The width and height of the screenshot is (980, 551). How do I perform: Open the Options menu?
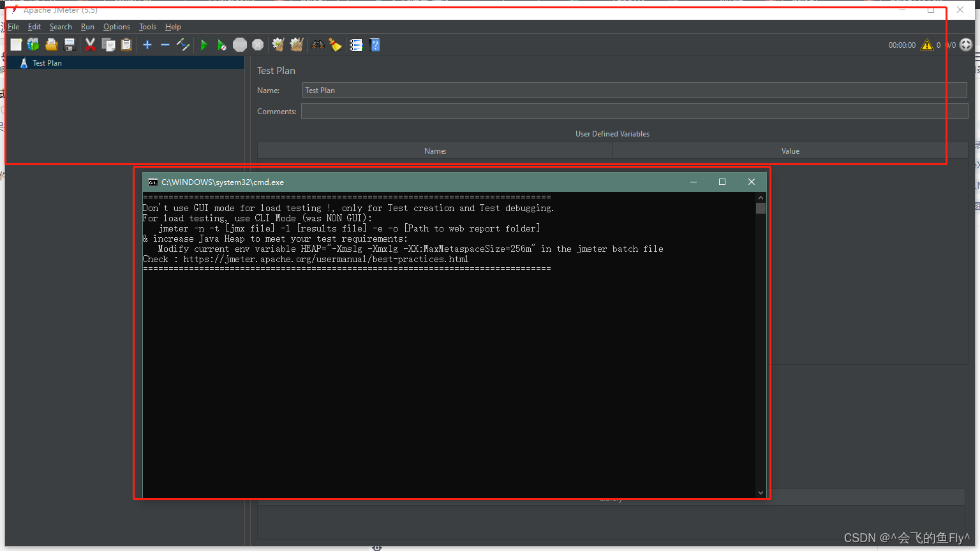click(x=117, y=27)
